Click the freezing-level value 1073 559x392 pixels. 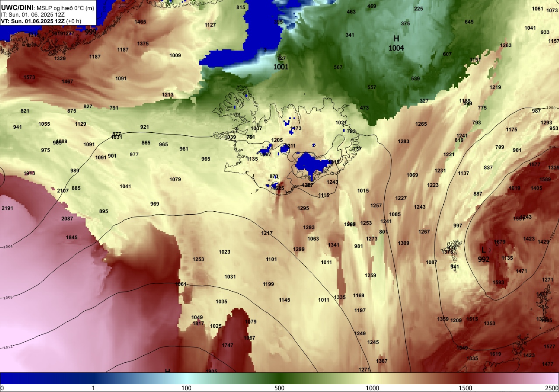tap(552, 10)
